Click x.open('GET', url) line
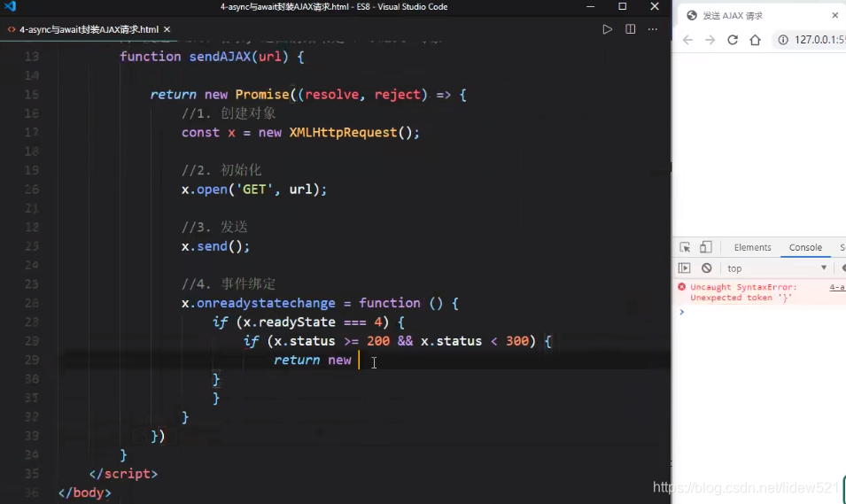 254,190
